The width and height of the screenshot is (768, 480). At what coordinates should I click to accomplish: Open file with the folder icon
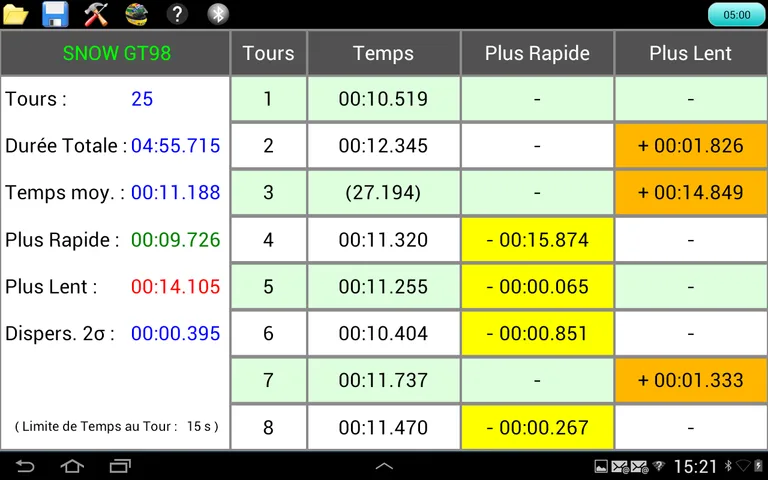point(16,14)
